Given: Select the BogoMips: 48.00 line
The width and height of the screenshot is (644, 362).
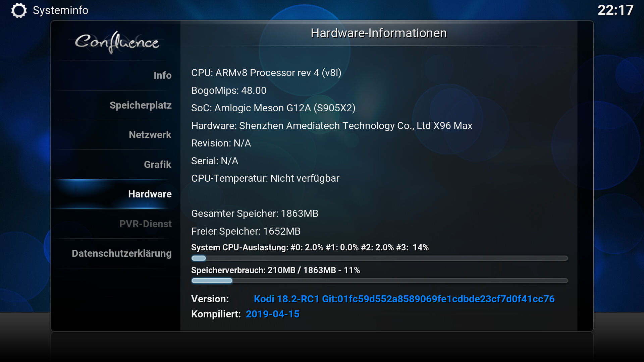Looking at the screenshot, I should (229, 90).
